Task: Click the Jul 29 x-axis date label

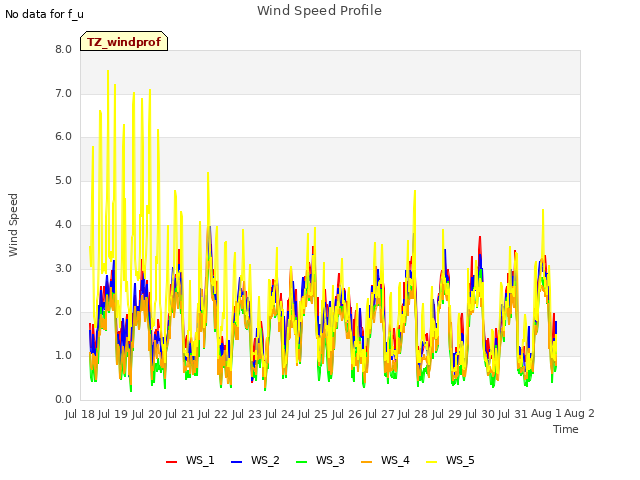Action: click(x=446, y=414)
